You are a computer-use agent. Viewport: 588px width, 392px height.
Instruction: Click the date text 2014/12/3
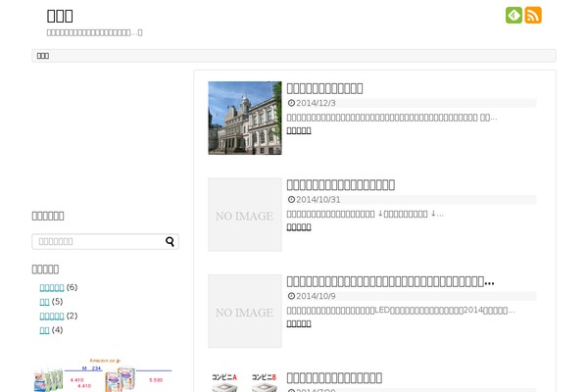pyautogui.click(x=316, y=103)
